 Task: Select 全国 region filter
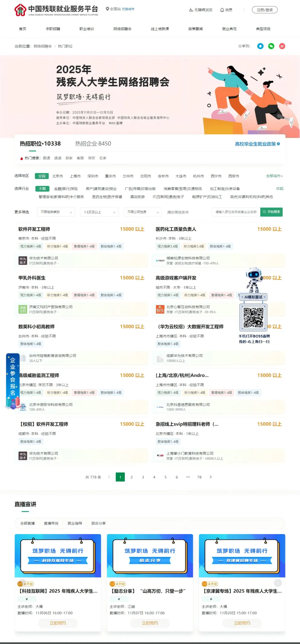[x=42, y=176]
